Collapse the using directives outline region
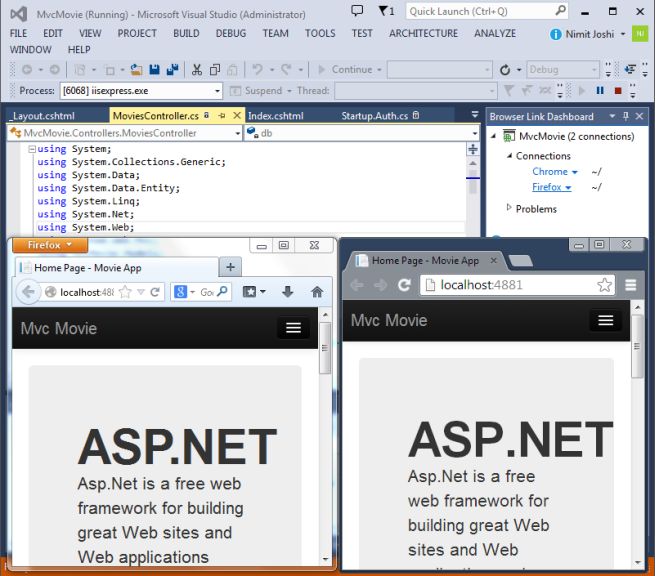 [32, 149]
